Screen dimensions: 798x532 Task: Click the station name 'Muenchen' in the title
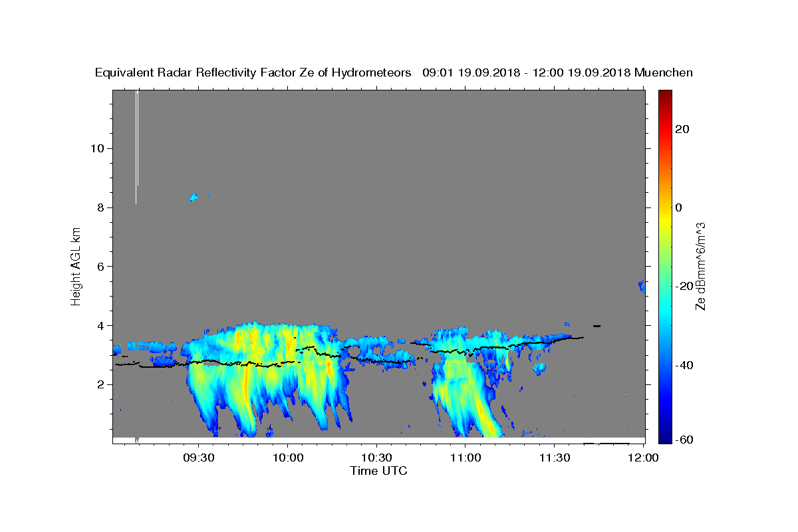pos(664,72)
